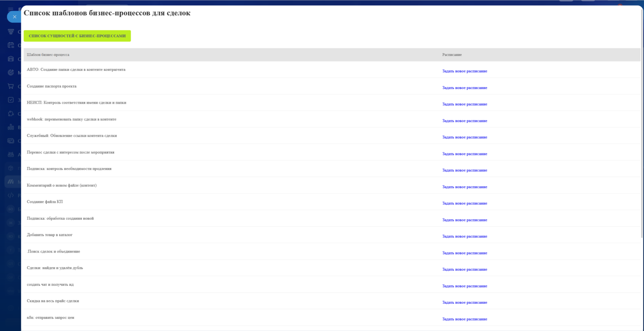Select template "создать чат и получить ид"
This screenshot has height=331, width=644.
(x=50, y=284)
